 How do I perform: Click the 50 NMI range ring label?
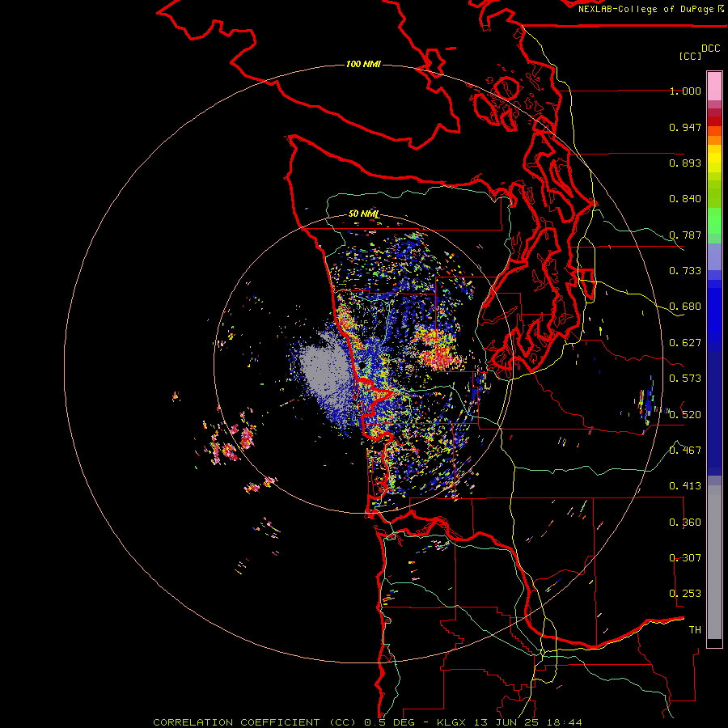364,214
